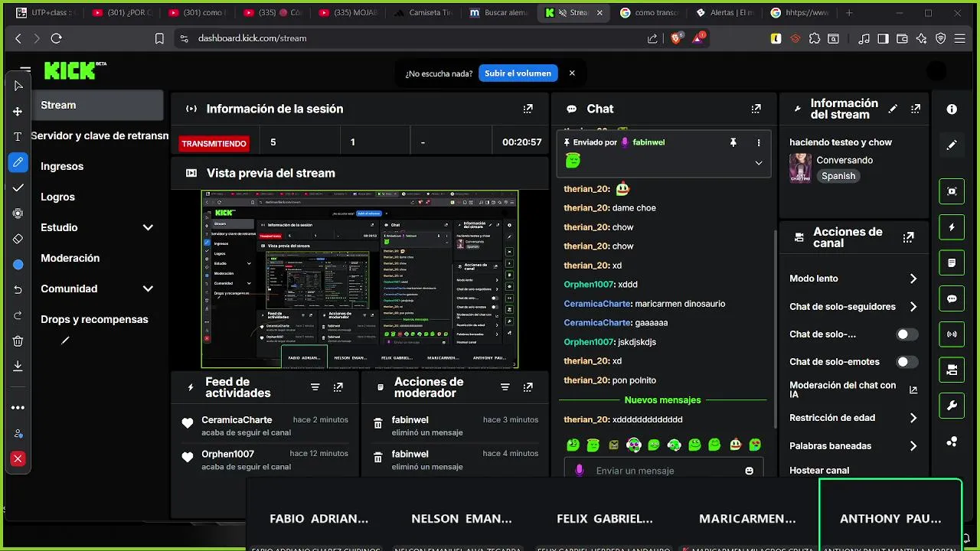This screenshot has height=551, width=980.
Task: Filter the Feed de actividades list
Action: point(315,387)
